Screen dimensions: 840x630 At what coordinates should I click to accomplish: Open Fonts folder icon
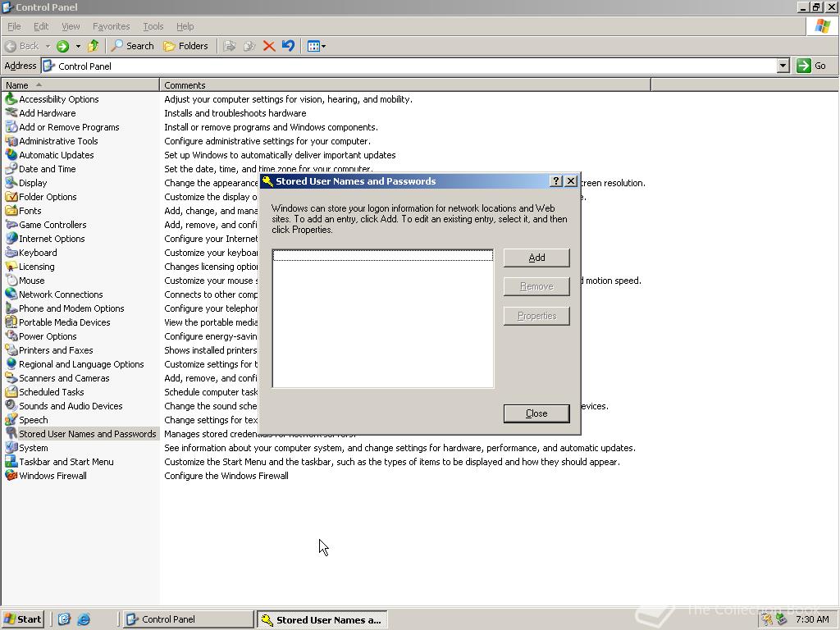click(x=11, y=211)
